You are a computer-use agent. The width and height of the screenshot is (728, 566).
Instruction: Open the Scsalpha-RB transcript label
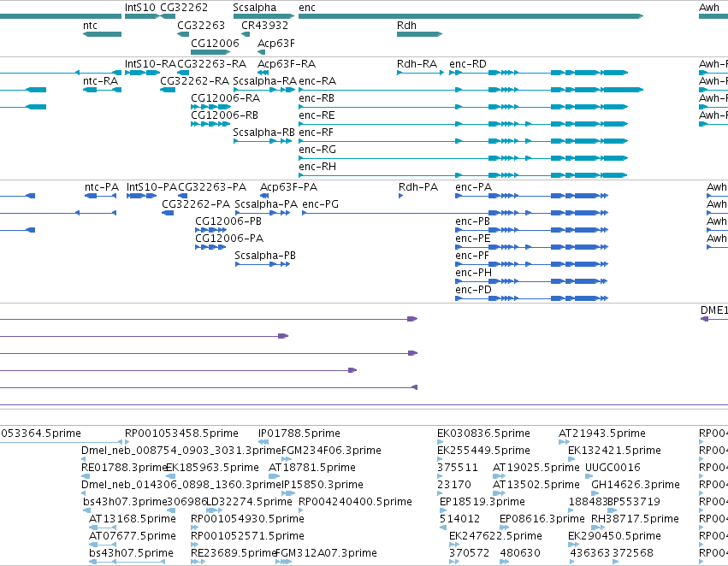[263, 133]
